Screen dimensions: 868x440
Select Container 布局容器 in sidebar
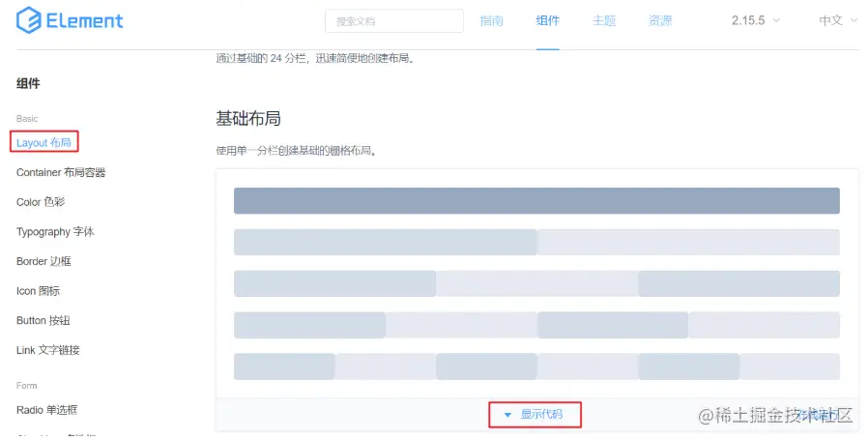point(61,172)
